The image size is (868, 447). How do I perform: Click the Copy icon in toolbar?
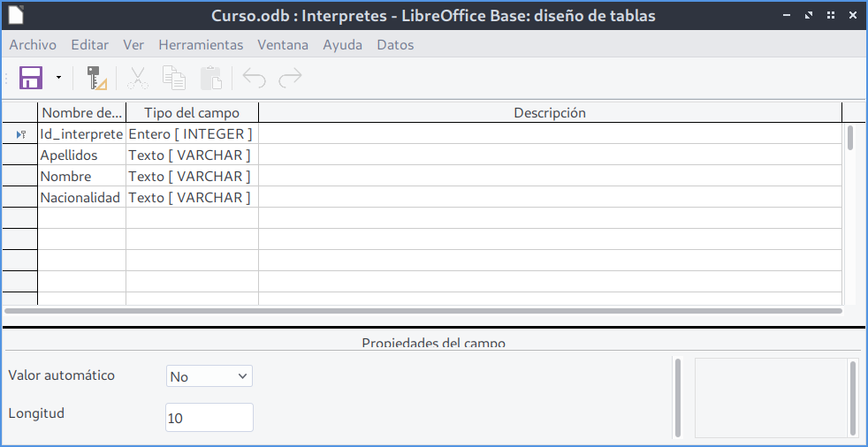[174, 78]
